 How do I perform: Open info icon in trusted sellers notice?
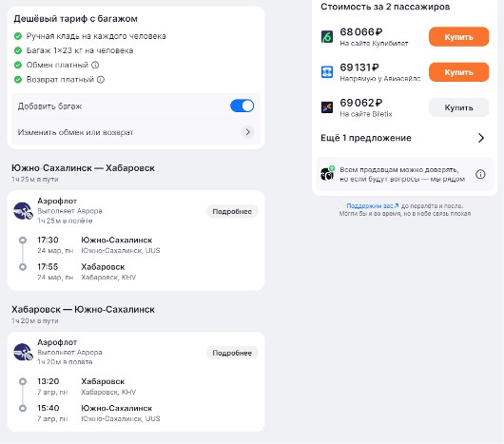[x=480, y=174]
